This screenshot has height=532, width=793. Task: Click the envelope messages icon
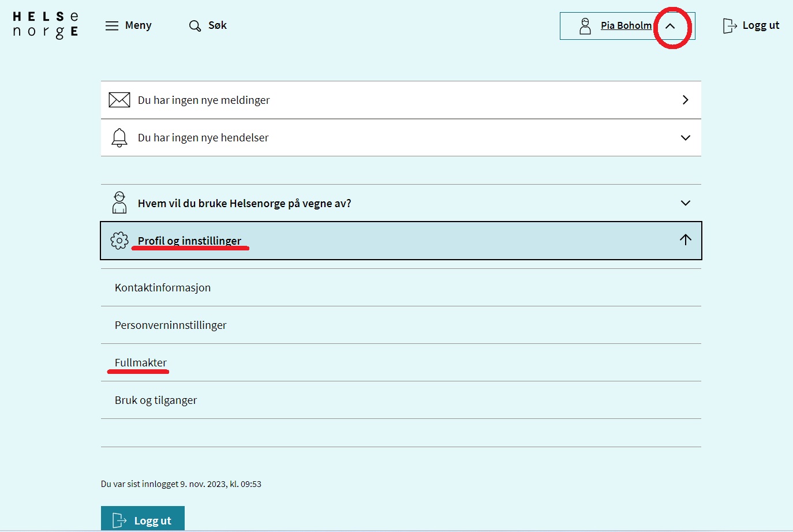coord(119,100)
